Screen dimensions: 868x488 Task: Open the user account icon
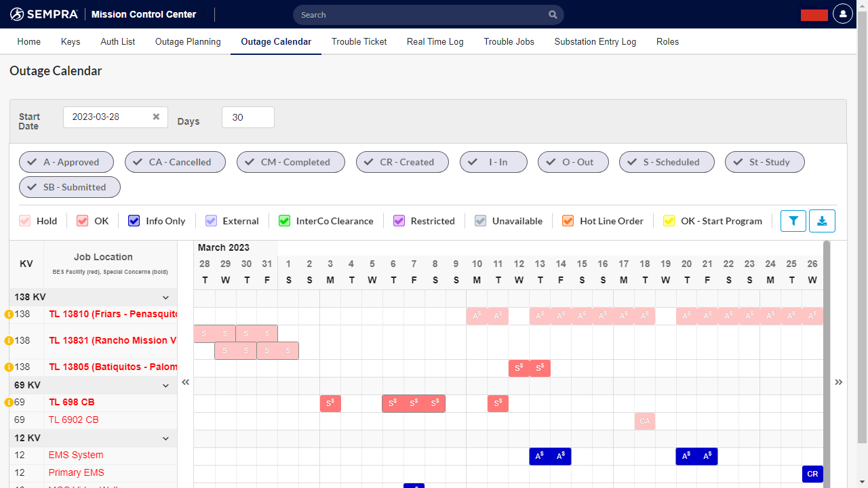842,14
